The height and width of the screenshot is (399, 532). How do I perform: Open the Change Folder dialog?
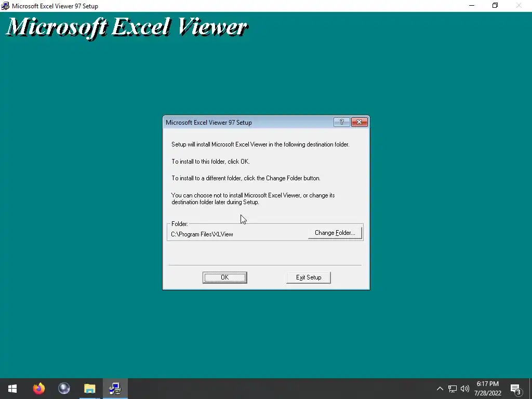tap(335, 233)
